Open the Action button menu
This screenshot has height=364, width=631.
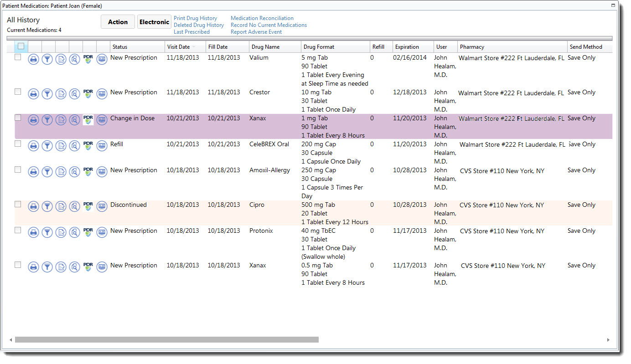pos(118,22)
